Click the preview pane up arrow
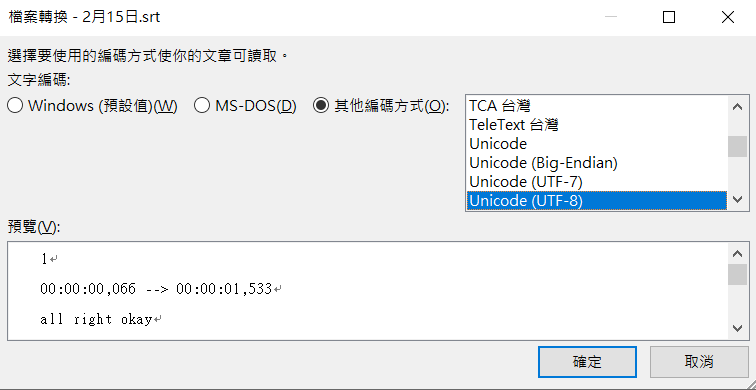 point(737,254)
